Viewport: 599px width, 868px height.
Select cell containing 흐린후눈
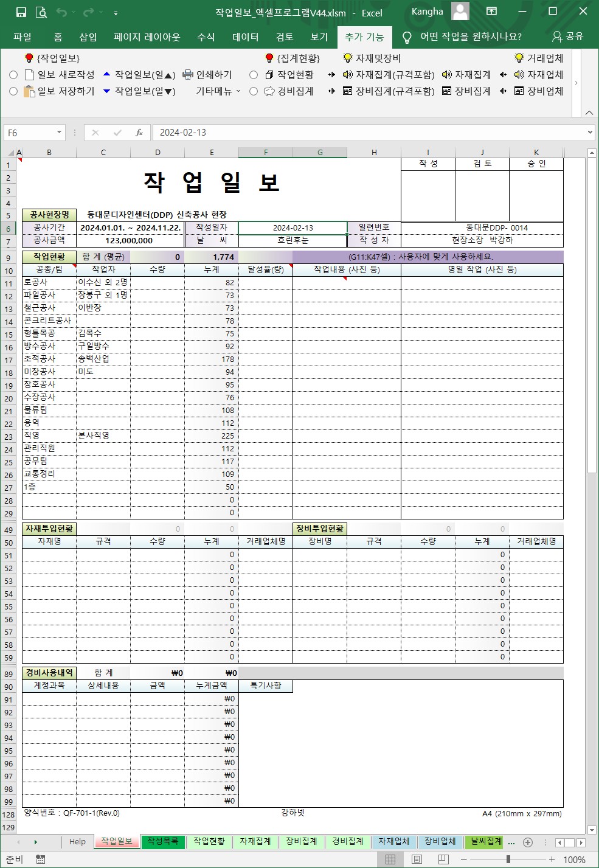(x=293, y=240)
